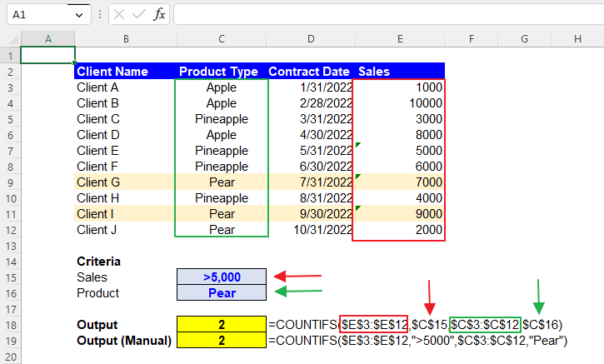Viewport: 604px width, 364px height.
Task: Click the Output label in row 18
Action: click(x=126, y=325)
